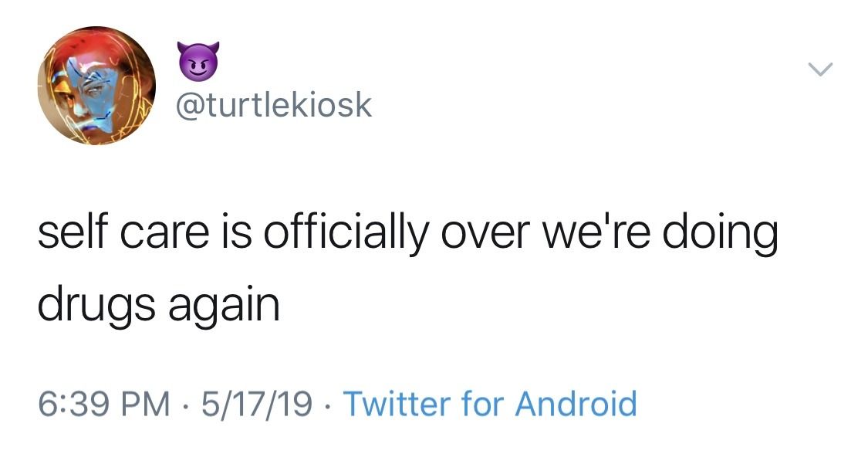
Task: Open the tweet options chevron menu
Action: click(x=820, y=71)
